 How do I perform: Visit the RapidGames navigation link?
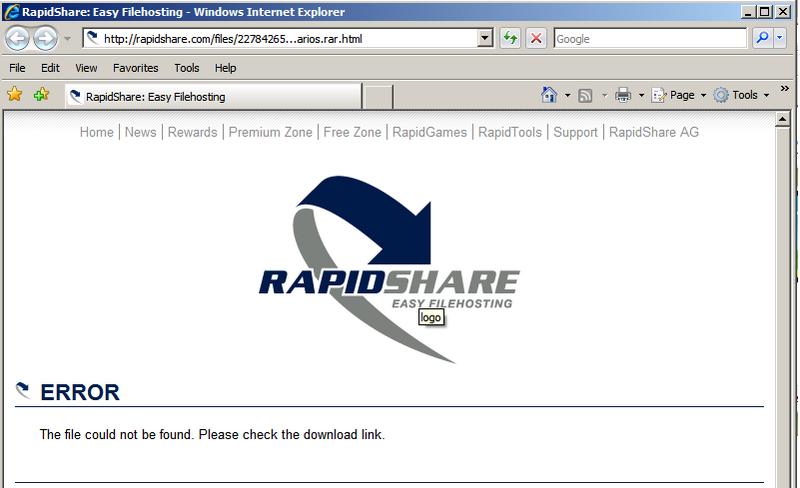(x=429, y=132)
